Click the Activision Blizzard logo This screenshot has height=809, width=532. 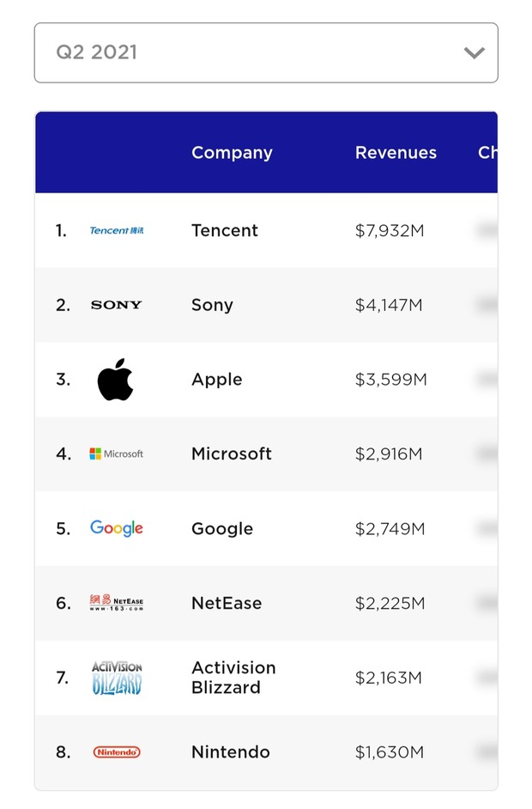(x=117, y=678)
